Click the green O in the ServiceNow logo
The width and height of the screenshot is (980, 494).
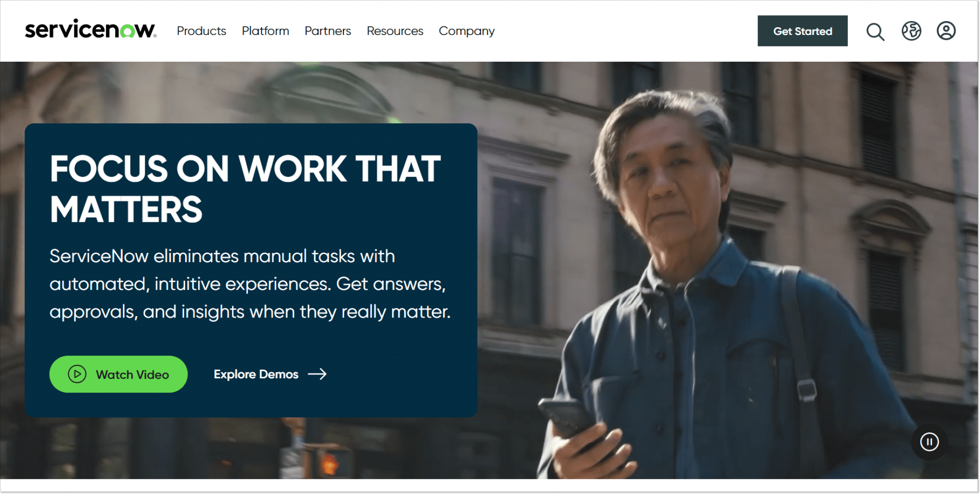coord(127,32)
